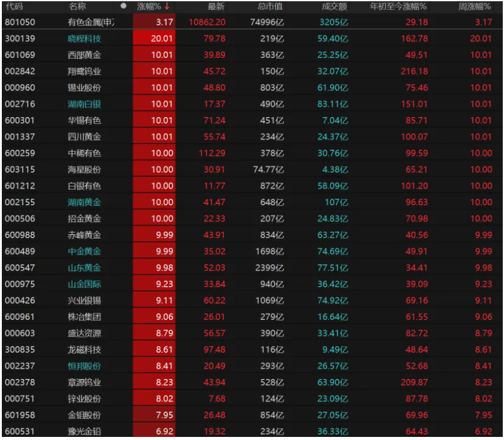Click the 6.92 gain cell for 豫光金铅
The width and height of the screenshot is (504, 440).
point(154,431)
